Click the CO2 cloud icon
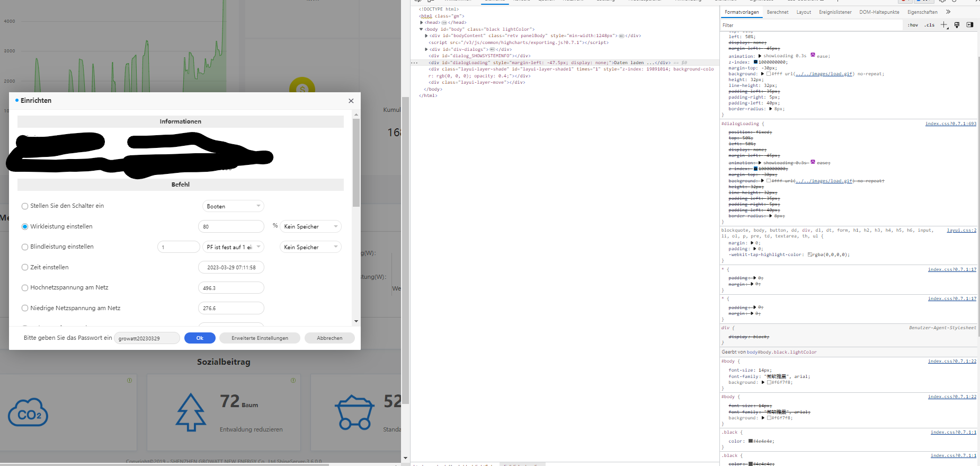The width and height of the screenshot is (980, 466). 28,413
